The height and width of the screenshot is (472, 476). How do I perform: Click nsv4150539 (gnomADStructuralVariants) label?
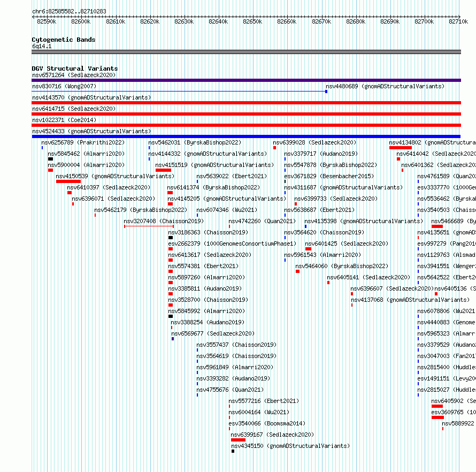click(x=115, y=176)
